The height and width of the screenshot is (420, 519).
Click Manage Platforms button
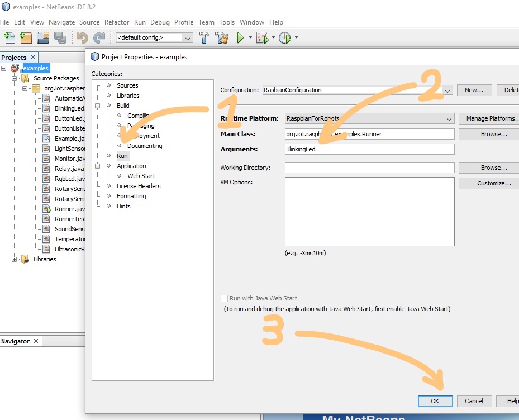point(489,118)
